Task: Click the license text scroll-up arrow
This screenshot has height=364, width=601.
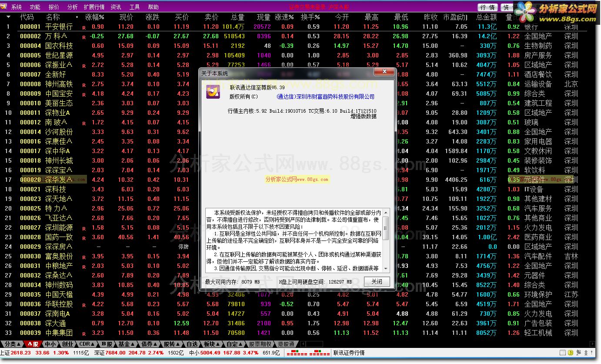Action: click(x=386, y=212)
